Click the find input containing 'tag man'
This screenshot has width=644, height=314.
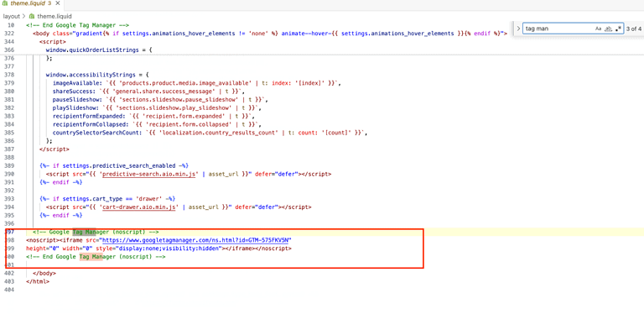pyautogui.click(x=558, y=29)
